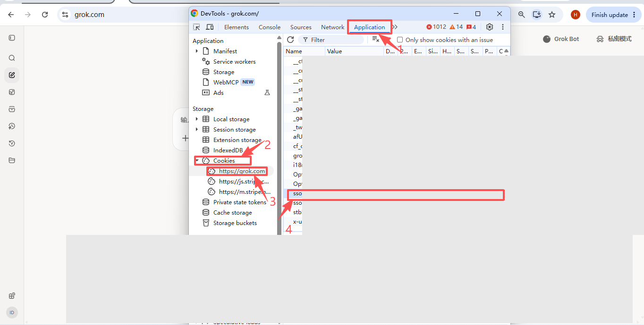Open the folder icon in Grok's sidebar

pyautogui.click(x=12, y=160)
